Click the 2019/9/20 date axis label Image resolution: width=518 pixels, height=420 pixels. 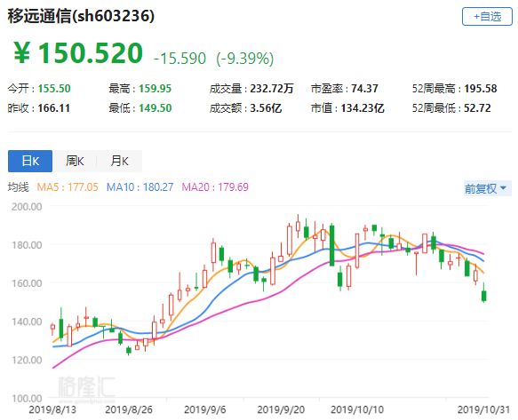point(281,409)
